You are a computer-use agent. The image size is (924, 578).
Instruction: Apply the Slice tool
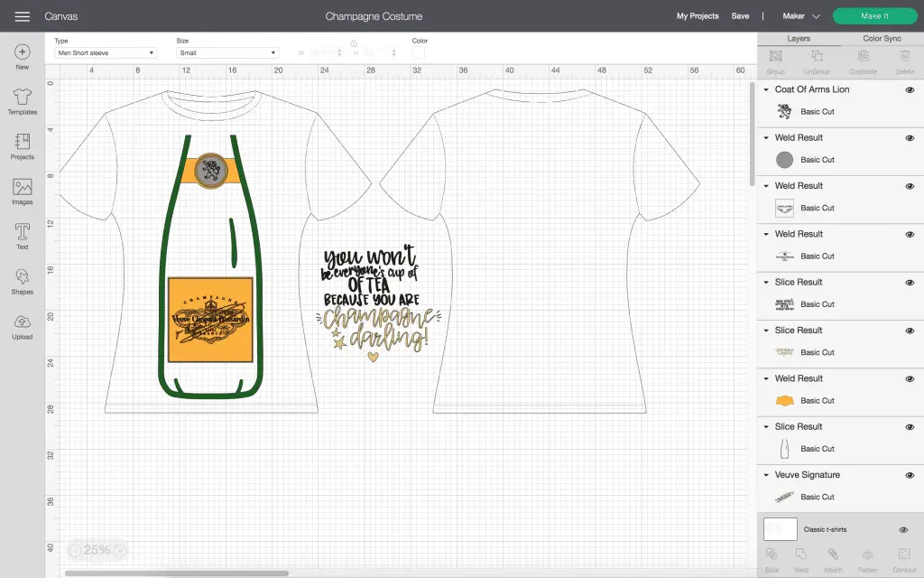pos(772,560)
